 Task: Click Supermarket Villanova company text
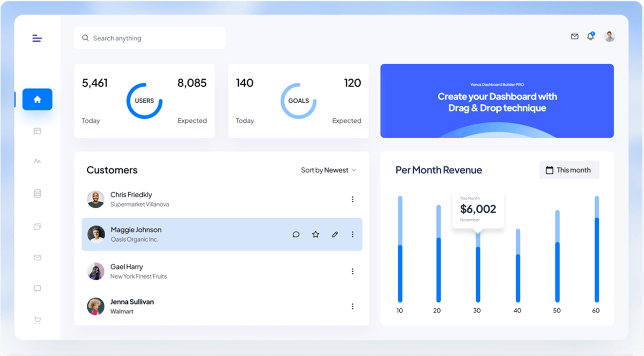click(139, 205)
